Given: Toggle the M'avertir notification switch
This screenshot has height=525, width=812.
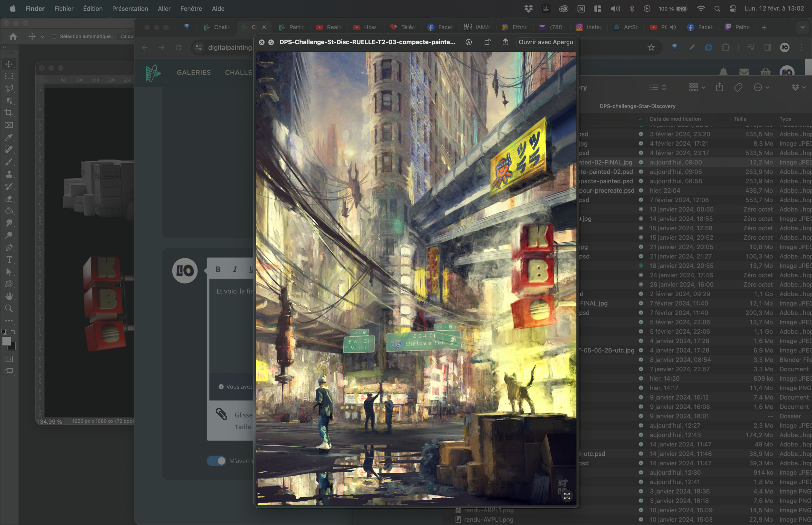Looking at the screenshot, I should pyautogui.click(x=216, y=461).
